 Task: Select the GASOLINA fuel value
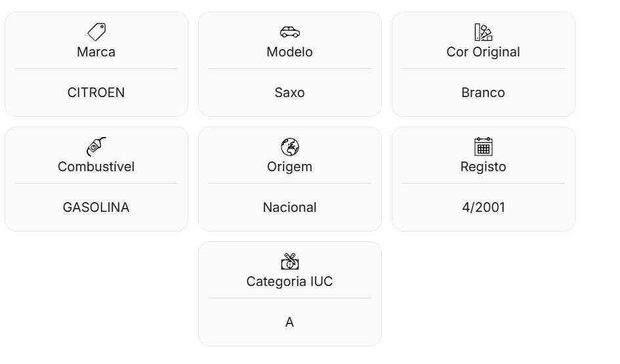pyautogui.click(x=96, y=207)
